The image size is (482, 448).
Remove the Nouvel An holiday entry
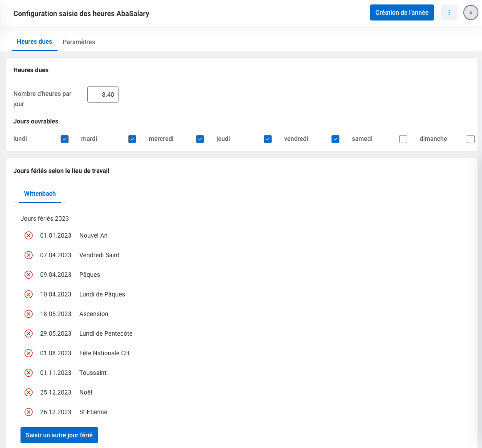(29, 235)
